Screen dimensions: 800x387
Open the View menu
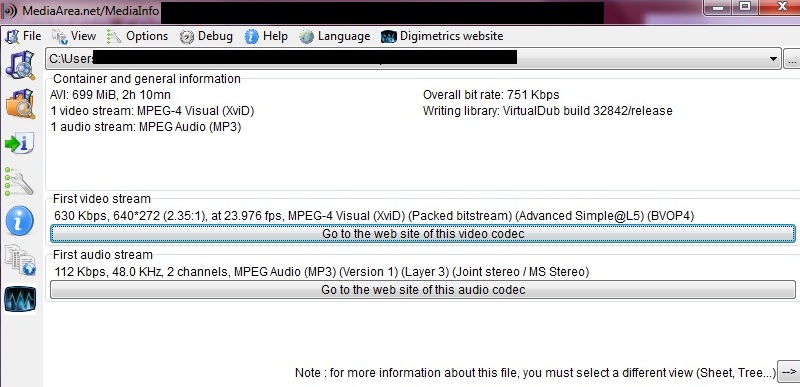click(x=74, y=36)
